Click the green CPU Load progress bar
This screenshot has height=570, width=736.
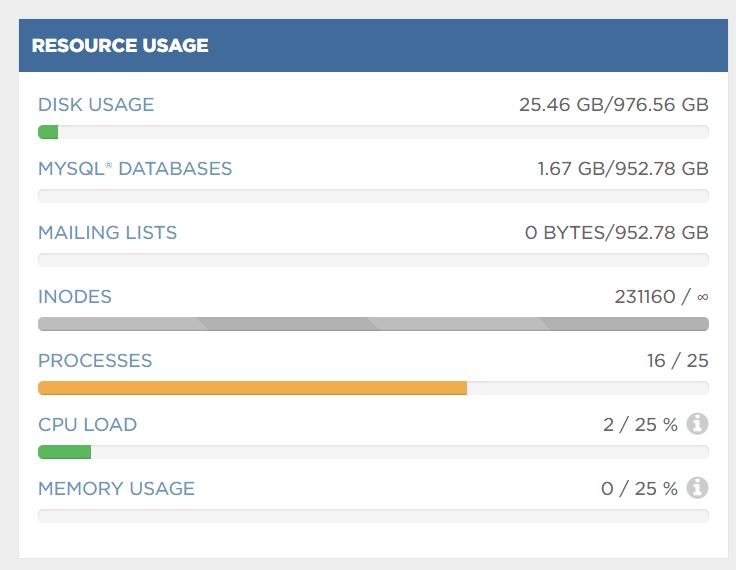[x=64, y=452]
